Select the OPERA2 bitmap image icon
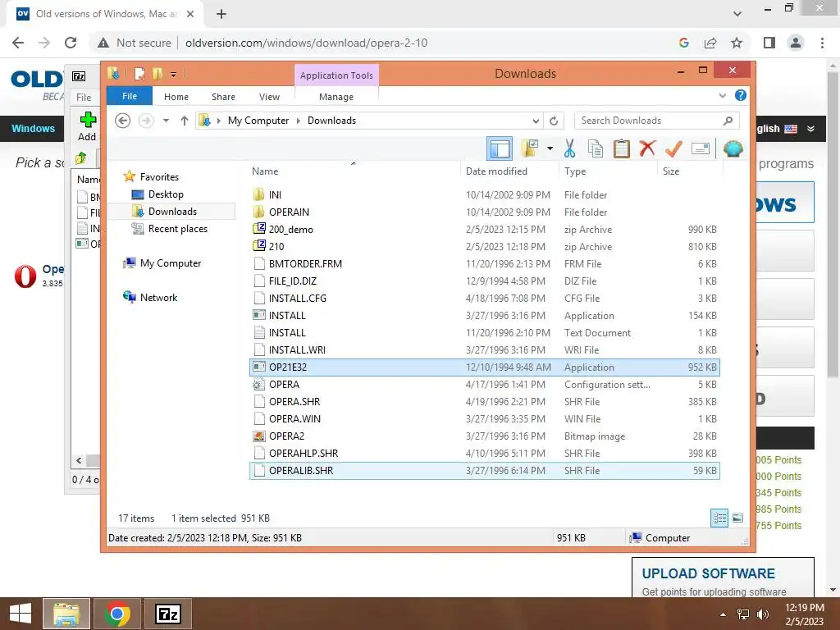The height and width of the screenshot is (630, 840). pyautogui.click(x=259, y=436)
